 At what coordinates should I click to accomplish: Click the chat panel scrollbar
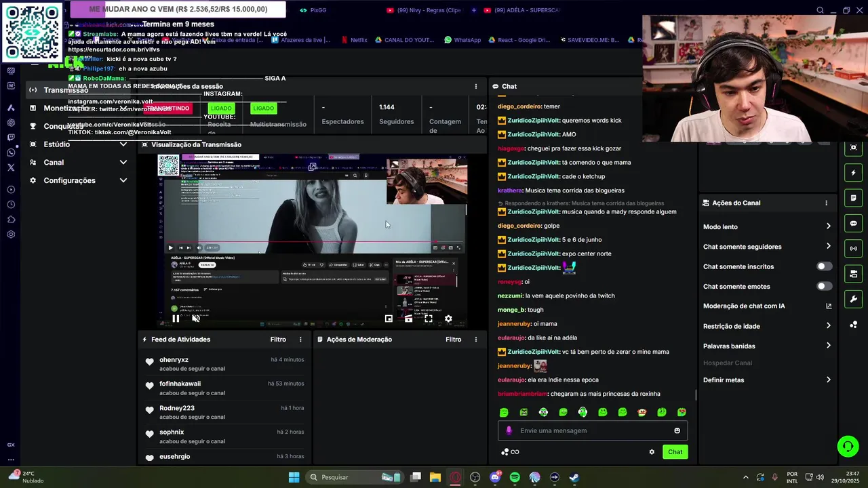696,395
